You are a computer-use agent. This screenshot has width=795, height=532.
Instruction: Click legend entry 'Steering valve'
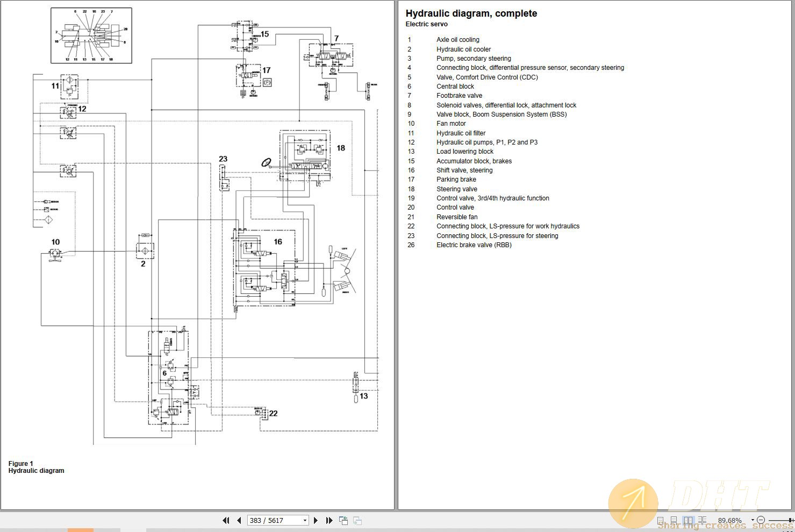pyautogui.click(x=456, y=189)
